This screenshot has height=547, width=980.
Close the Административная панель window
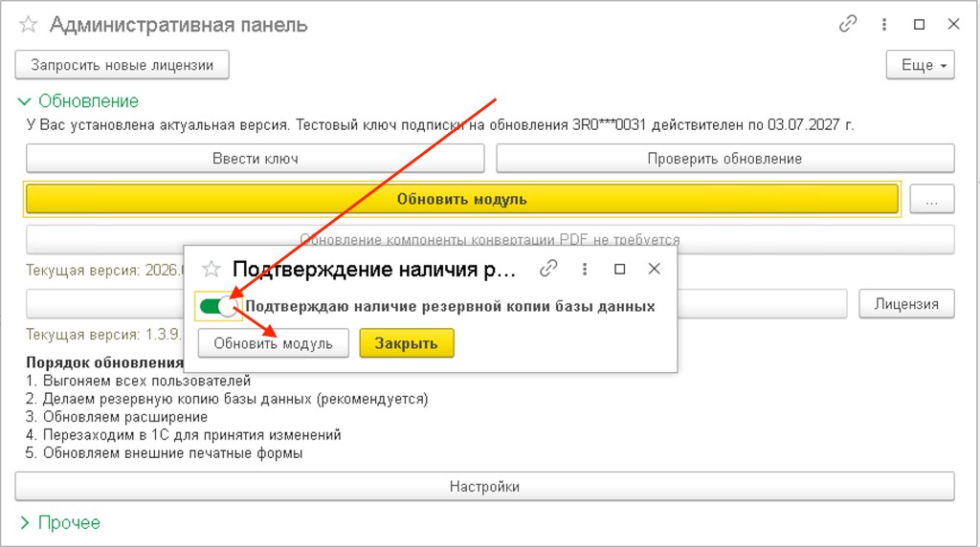953,24
